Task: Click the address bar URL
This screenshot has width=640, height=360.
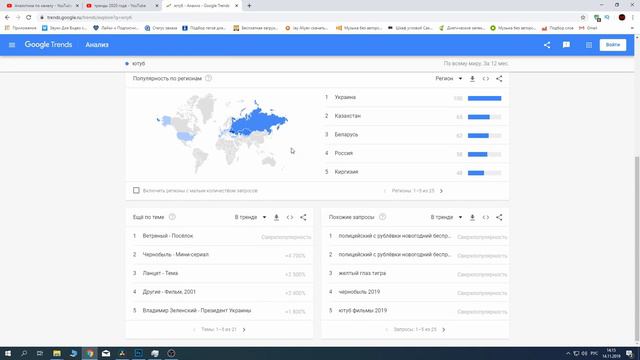Action: pos(89,18)
